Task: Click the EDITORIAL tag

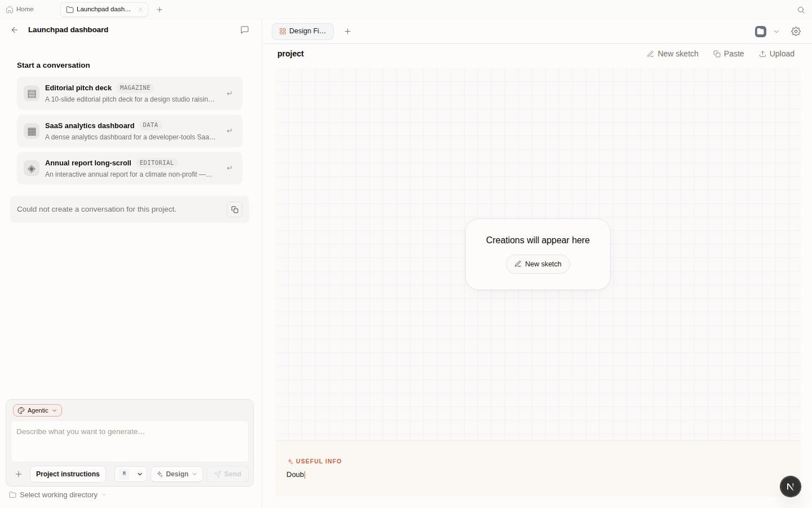Action: [157, 163]
